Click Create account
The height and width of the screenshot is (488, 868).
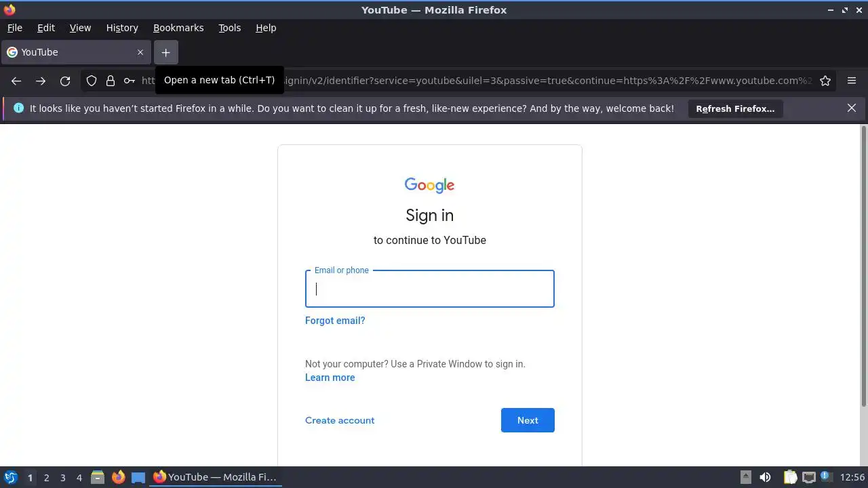click(x=340, y=420)
